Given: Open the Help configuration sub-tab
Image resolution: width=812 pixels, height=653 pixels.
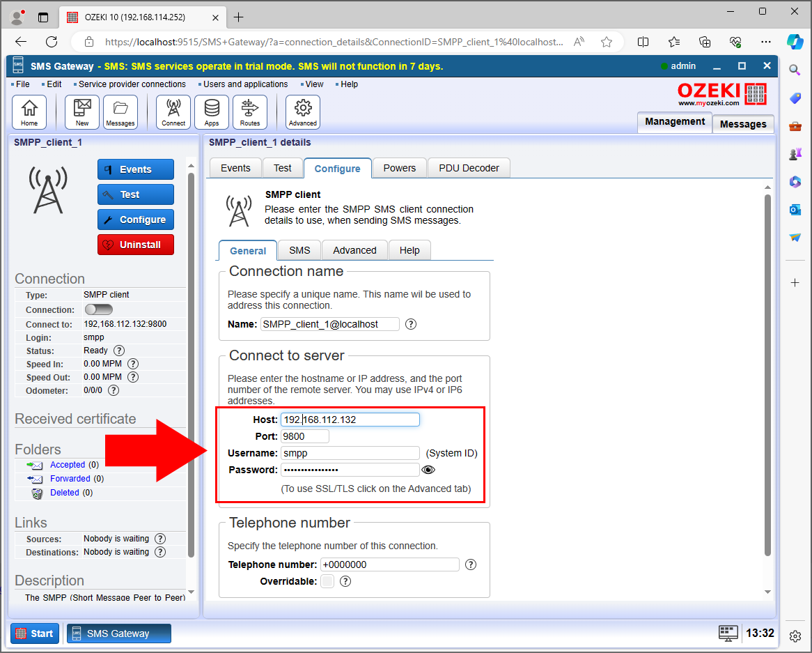Looking at the screenshot, I should pyautogui.click(x=409, y=250).
